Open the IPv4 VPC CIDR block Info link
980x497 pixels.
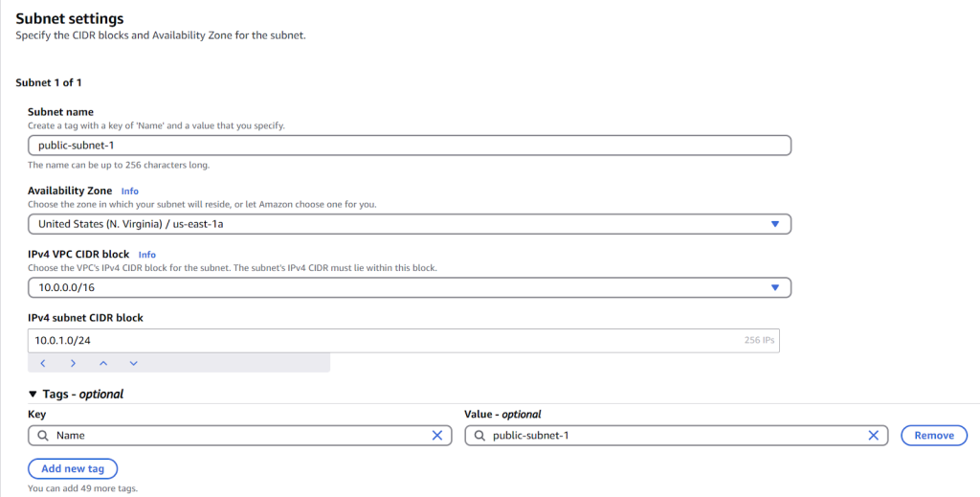(146, 255)
